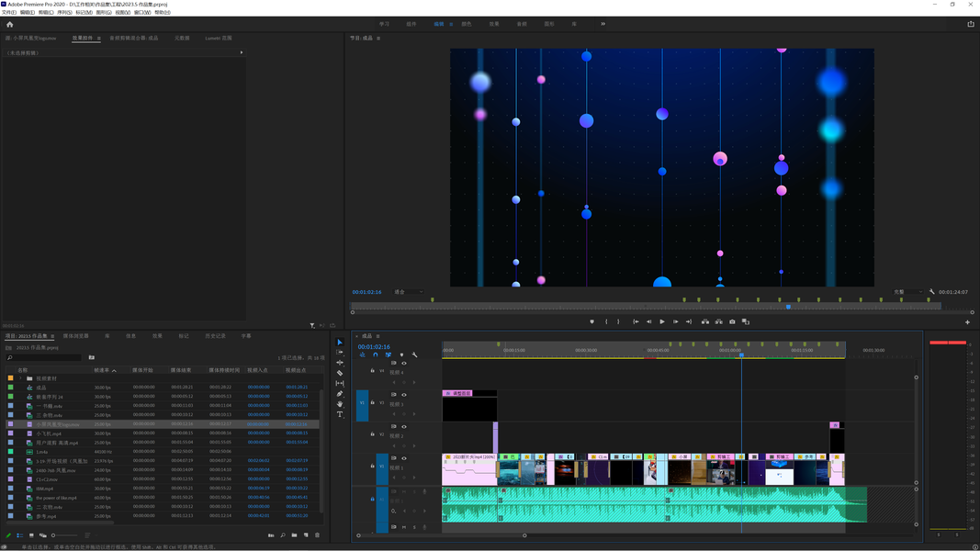
Task: Toggle the V2 track eye visibility
Action: [404, 427]
